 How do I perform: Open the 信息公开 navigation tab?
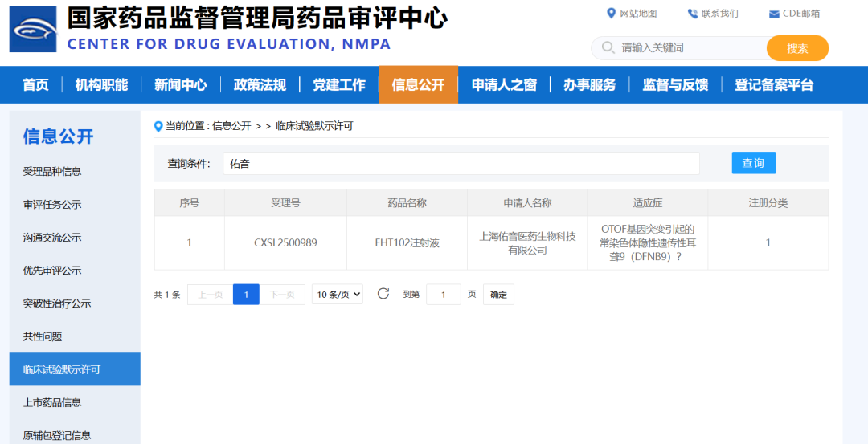[x=418, y=84]
